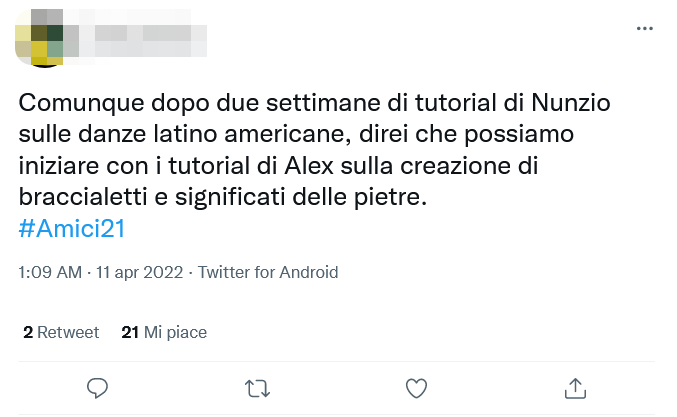Click the reply speech bubble icon
The image size is (677, 417).
pyautogui.click(x=97, y=387)
